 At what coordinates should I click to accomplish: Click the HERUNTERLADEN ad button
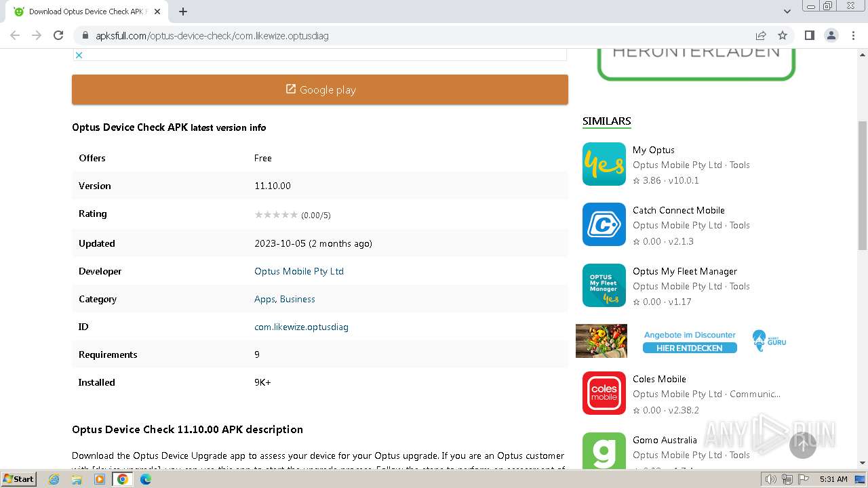(x=696, y=64)
